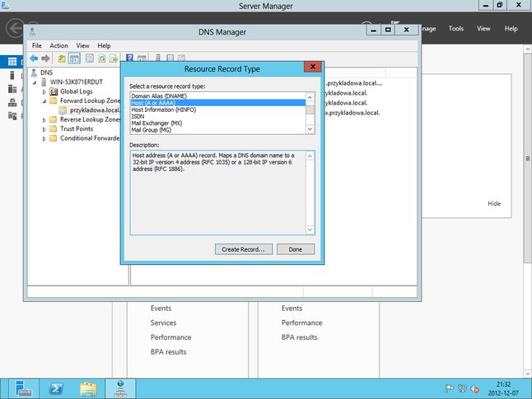Collapse the Forward Lookup Zones node
The height and width of the screenshot is (399, 532).
pos(44,101)
